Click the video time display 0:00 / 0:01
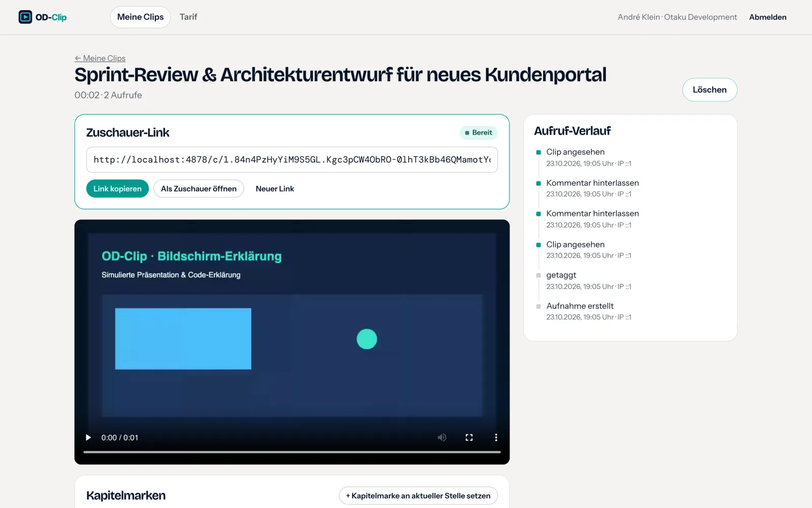 coord(120,437)
